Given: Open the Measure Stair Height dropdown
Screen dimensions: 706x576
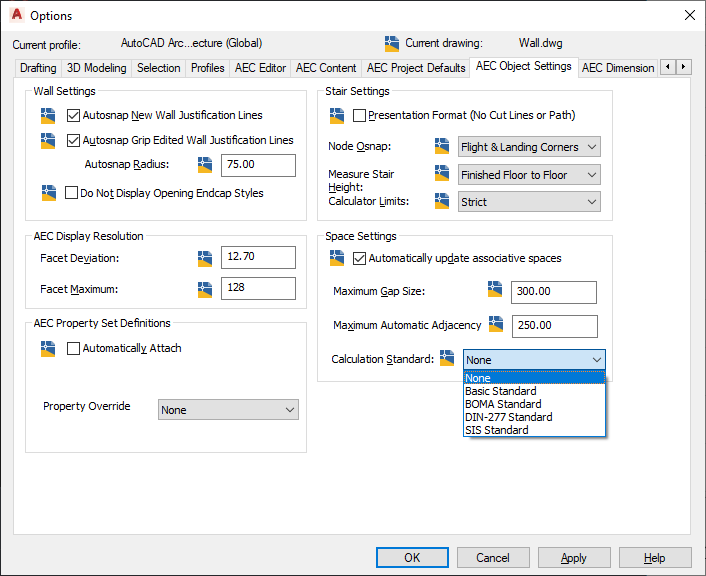Looking at the screenshot, I should 529,175.
